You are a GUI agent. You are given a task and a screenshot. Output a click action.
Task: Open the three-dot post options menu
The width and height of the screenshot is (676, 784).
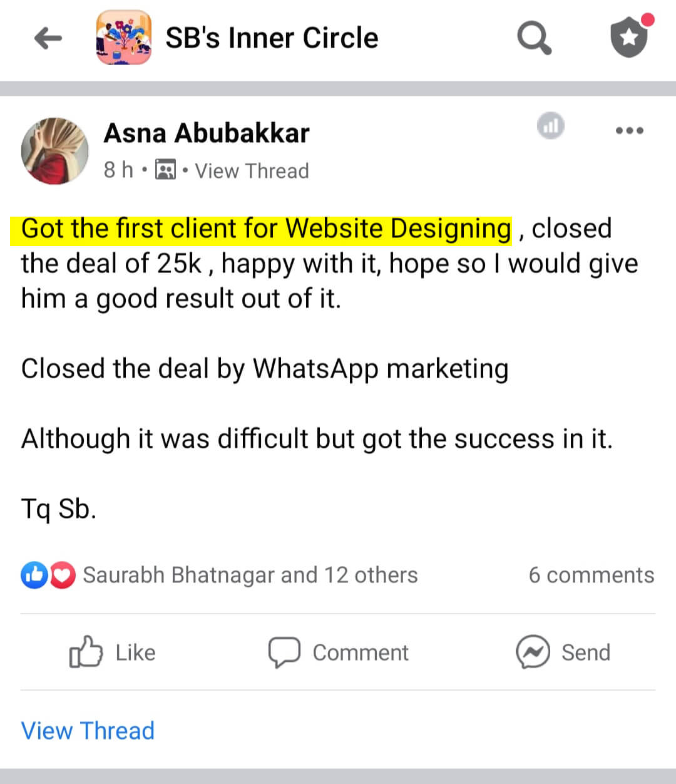pos(630,130)
